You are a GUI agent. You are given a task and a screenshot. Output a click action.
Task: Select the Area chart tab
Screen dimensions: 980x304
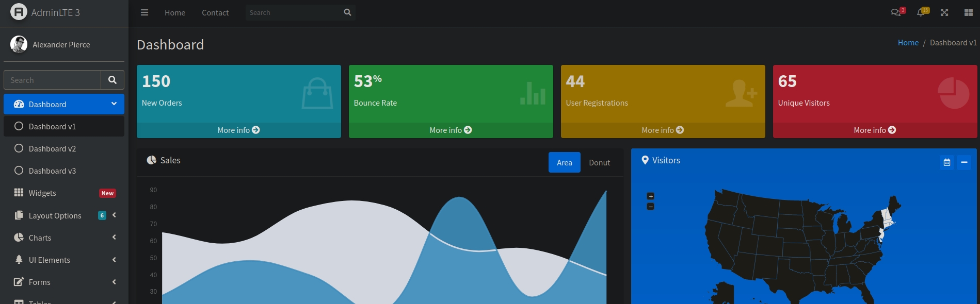click(564, 162)
